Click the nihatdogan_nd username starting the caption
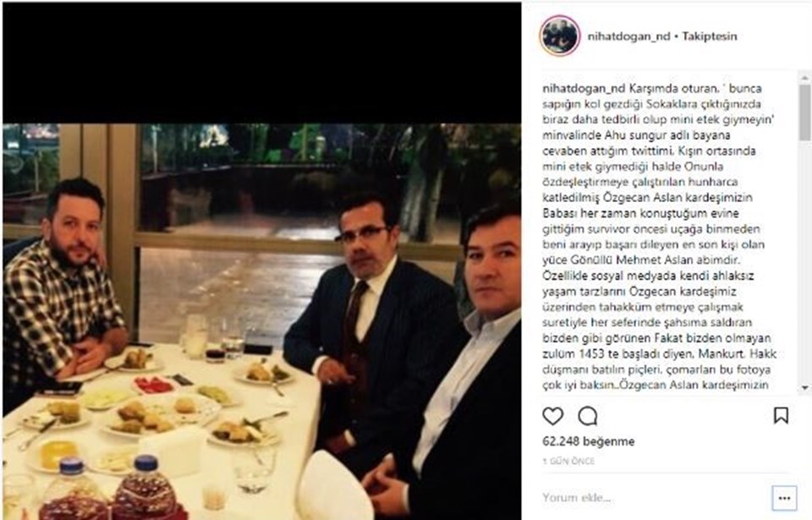The height and width of the screenshot is (520, 812). (x=584, y=88)
